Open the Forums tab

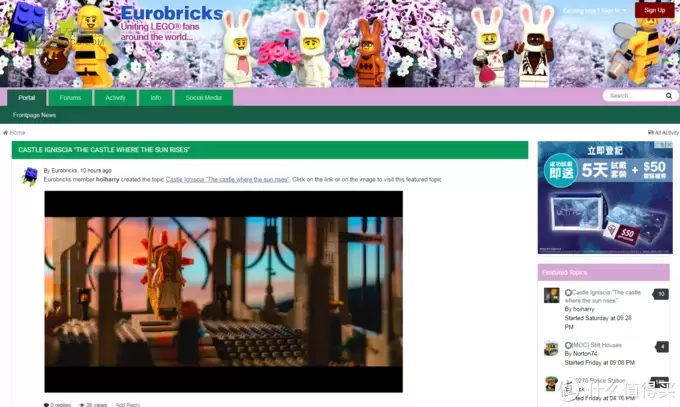click(70, 98)
